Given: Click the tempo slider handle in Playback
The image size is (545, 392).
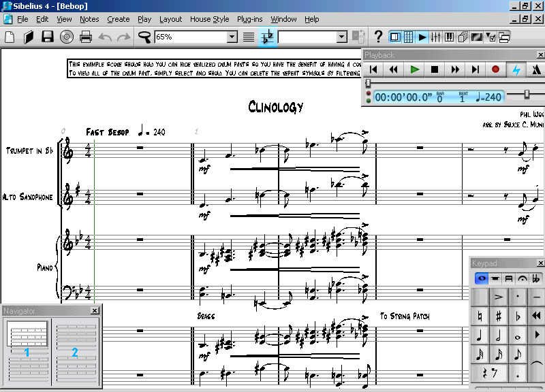Looking at the screenshot, I should (x=527, y=95).
